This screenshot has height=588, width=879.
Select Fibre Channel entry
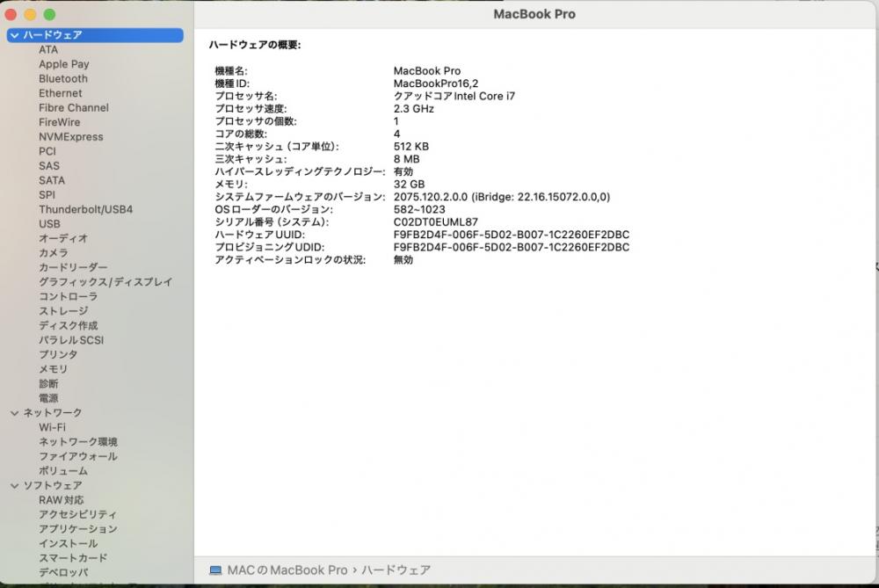pyautogui.click(x=74, y=108)
